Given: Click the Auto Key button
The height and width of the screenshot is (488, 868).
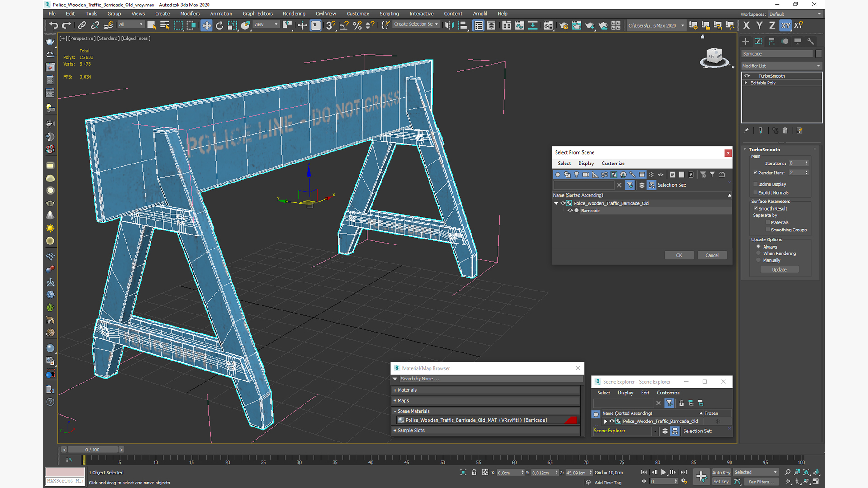Looking at the screenshot, I should coord(721,472).
